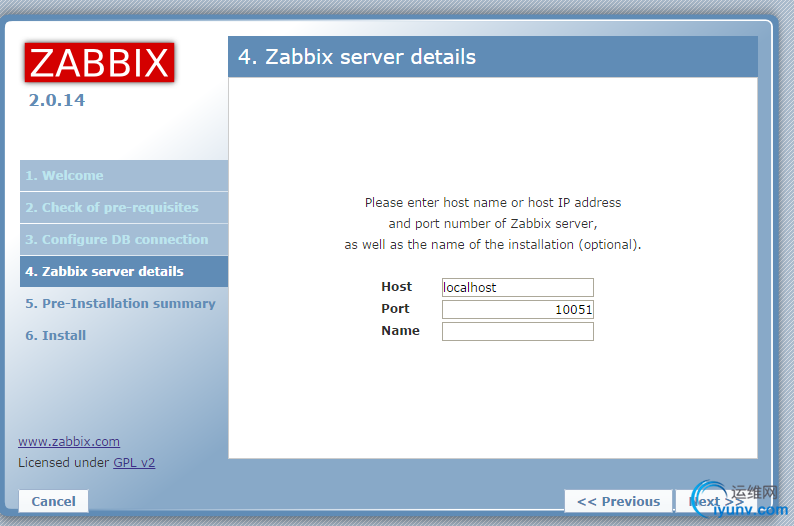Click the 'Licensed under' text
794x526 pixels.
click(x=63, y=463)
